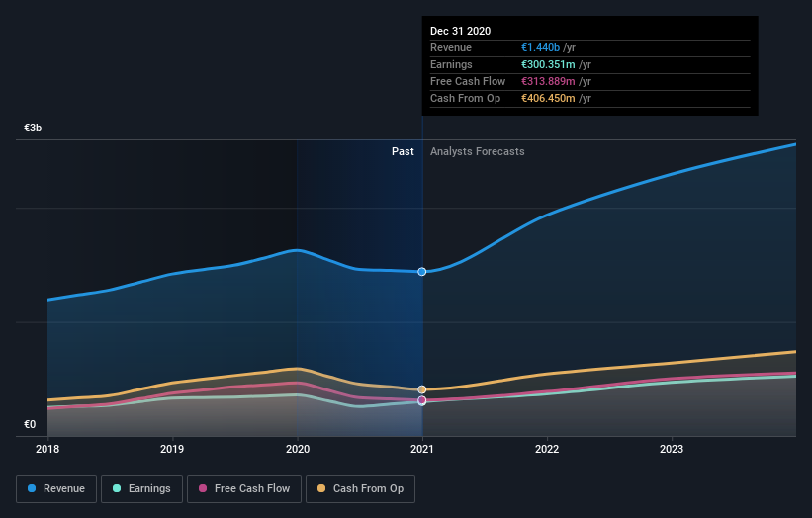Toggle the Earnings legend button
This screenshot has width=812, height=518.
[141, 489]
